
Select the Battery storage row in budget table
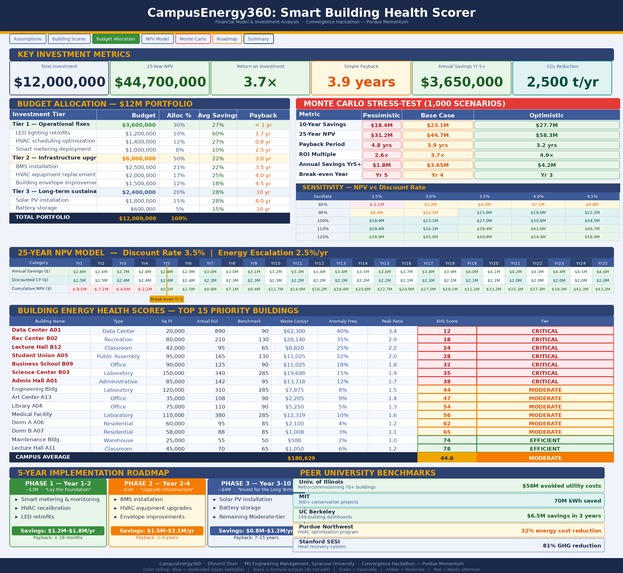(x=149, y=208)
